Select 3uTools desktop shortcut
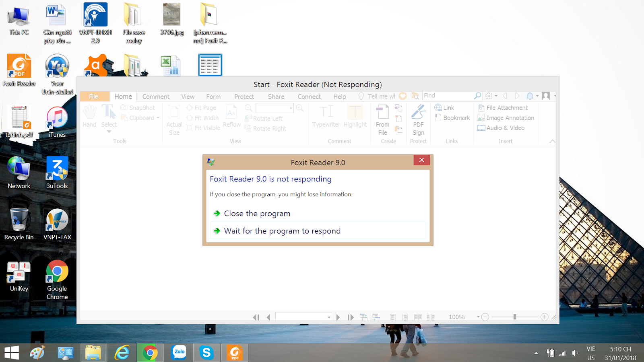Viewport: 644px width, 362px height. (57, 173)
